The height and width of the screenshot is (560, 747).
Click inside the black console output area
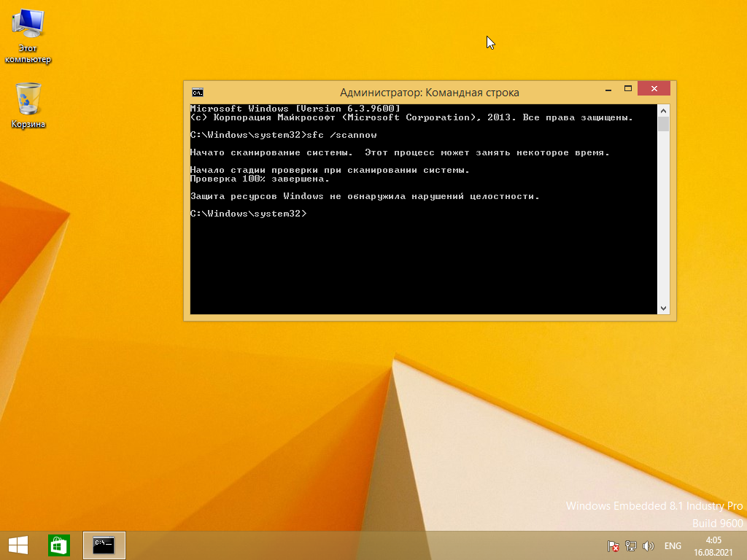pos(423,262)
